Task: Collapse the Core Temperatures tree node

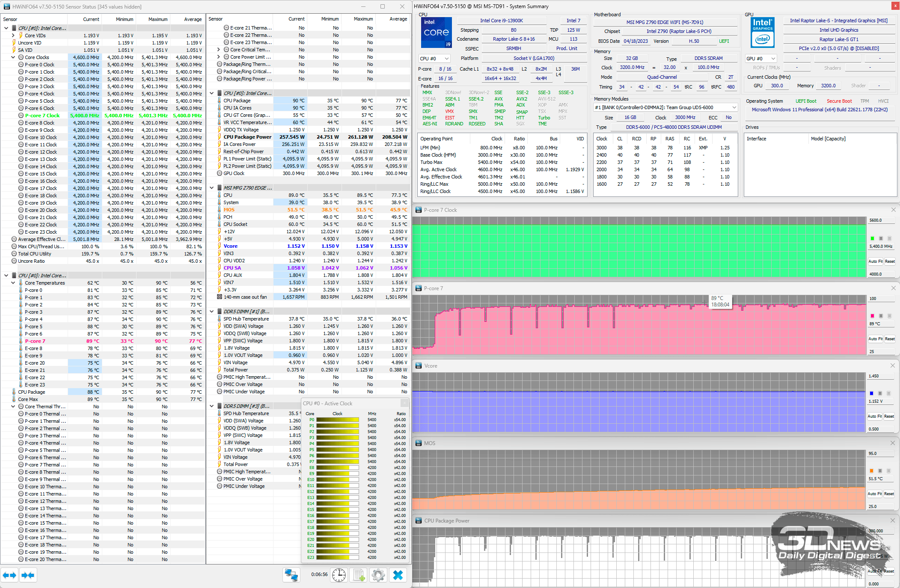Action: (x=13, y=283)
